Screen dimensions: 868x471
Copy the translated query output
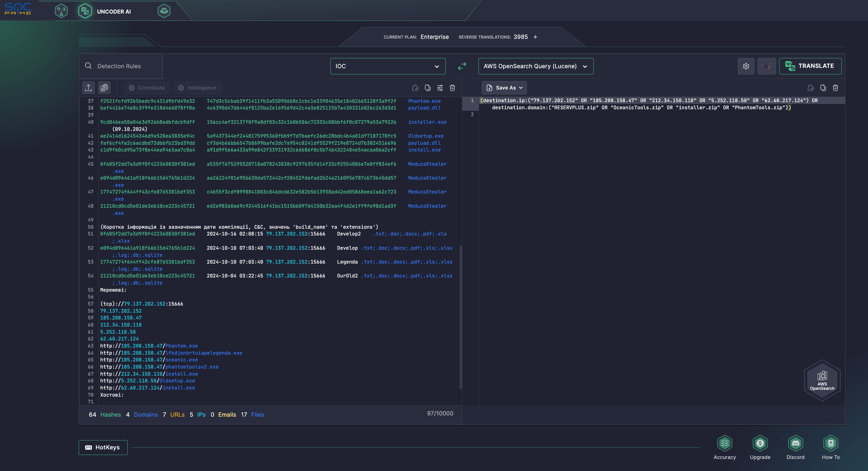coord(823,88)
